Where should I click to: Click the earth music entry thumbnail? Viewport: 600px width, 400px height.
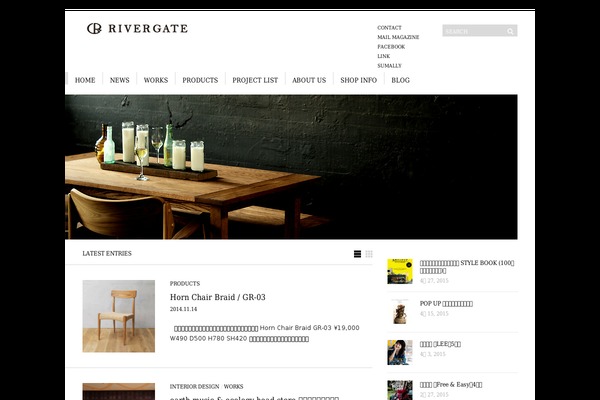[x=119, y=392]
